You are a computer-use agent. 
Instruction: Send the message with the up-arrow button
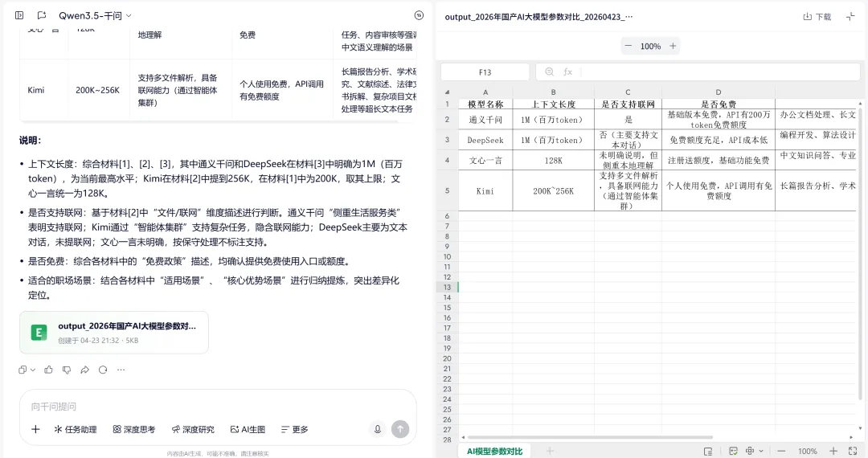coord(400,429)
